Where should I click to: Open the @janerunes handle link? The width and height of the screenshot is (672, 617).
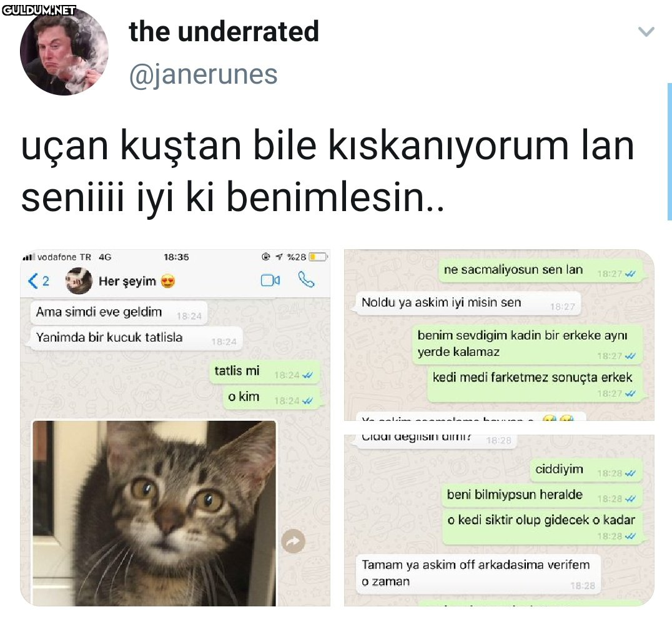203,74
